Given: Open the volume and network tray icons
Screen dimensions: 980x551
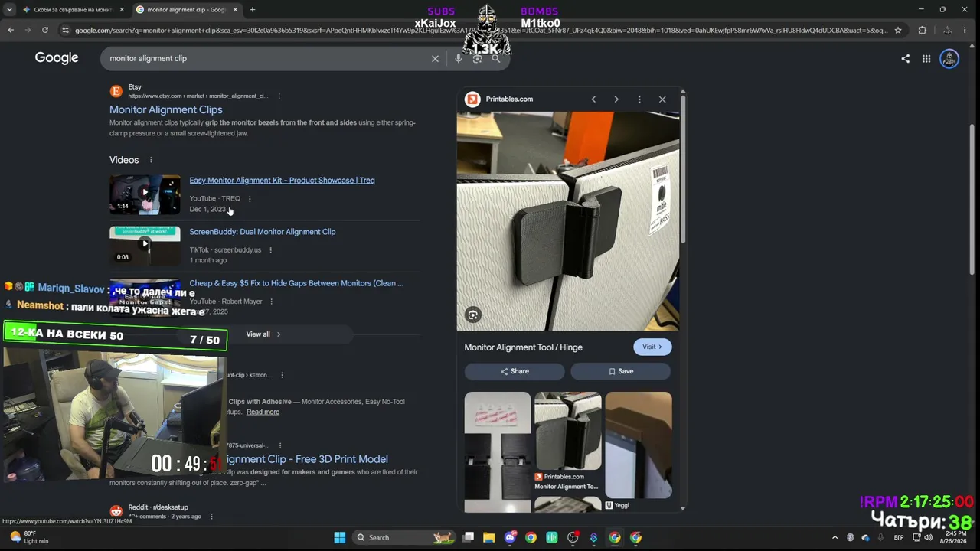Looking at the screenshot, I should pos(922,537).
